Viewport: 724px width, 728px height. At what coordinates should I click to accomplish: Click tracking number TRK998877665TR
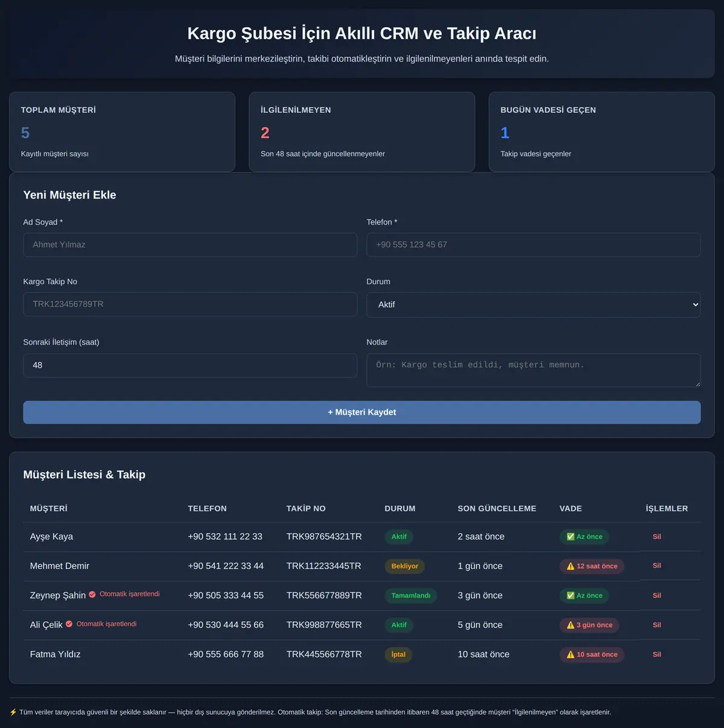coord(324,625)
